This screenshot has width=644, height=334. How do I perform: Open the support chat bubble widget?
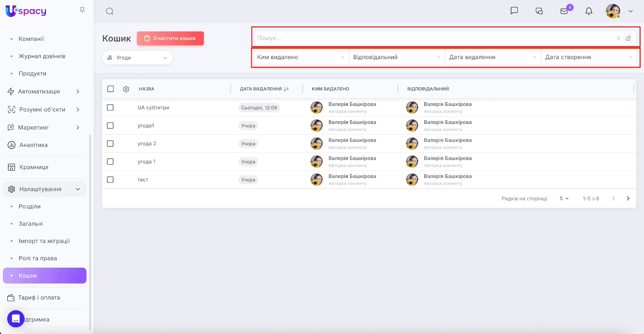click(16, 319)
